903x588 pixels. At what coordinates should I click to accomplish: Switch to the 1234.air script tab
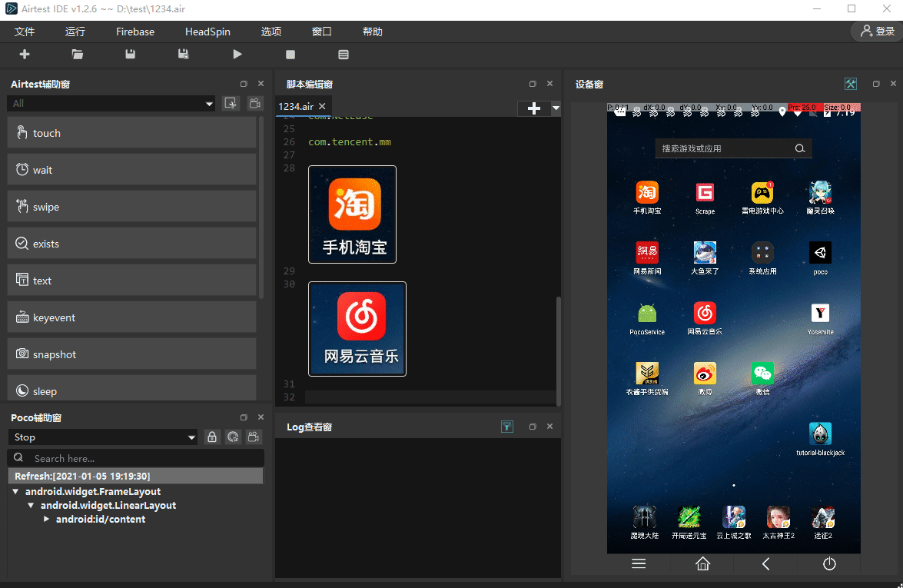coord(296,107)
